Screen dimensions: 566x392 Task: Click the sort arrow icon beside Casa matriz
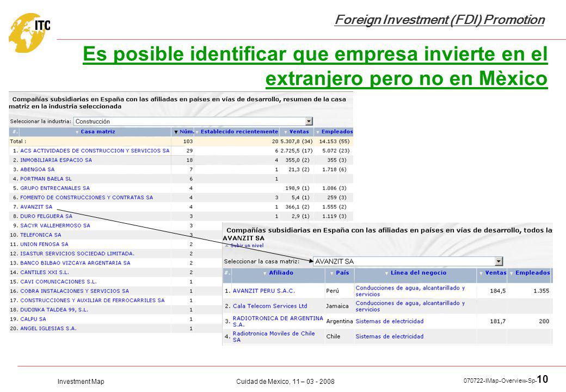click(77, 132)
